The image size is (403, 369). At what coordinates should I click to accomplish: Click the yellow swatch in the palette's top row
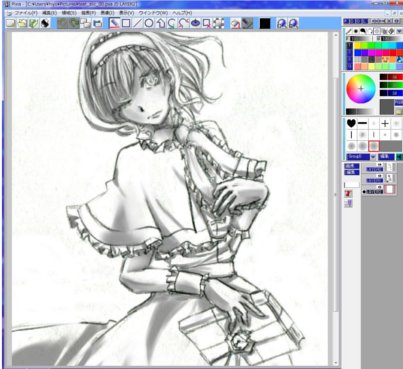coord(358,46)
